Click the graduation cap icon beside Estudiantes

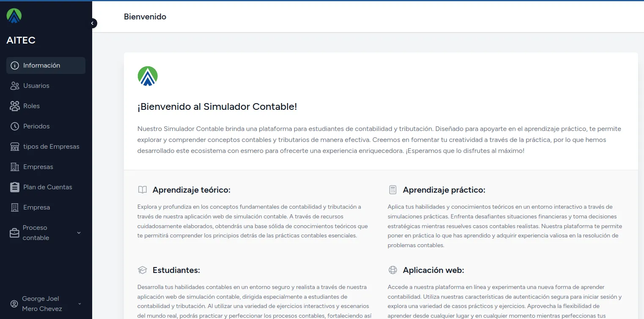(143, 270)
